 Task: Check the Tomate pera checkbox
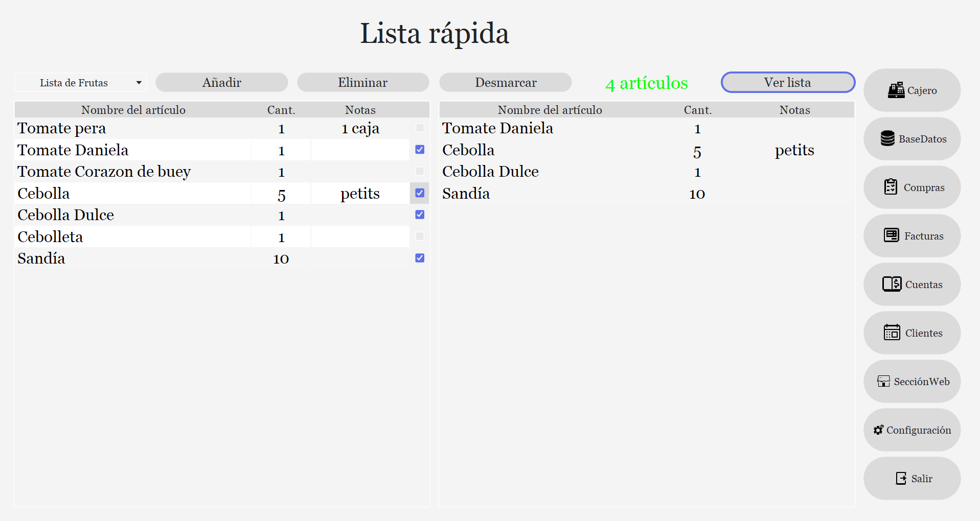420,128
